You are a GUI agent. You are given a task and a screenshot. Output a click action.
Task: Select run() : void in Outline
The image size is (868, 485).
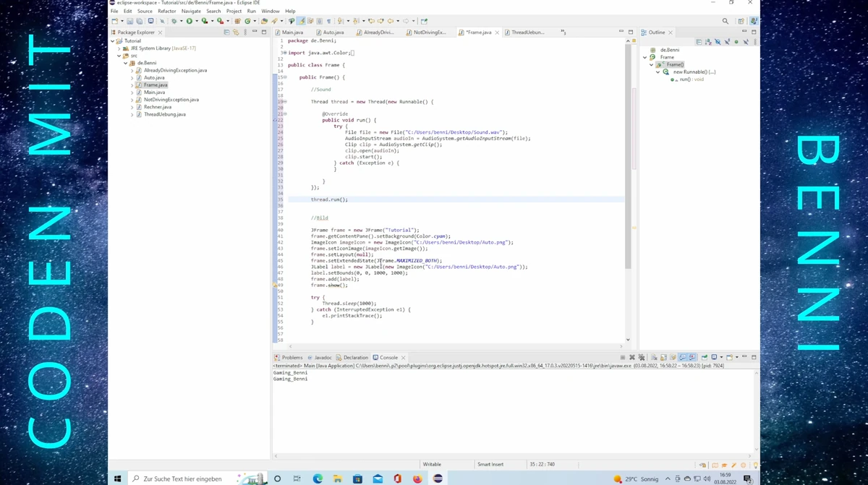[x=691, y=80]
